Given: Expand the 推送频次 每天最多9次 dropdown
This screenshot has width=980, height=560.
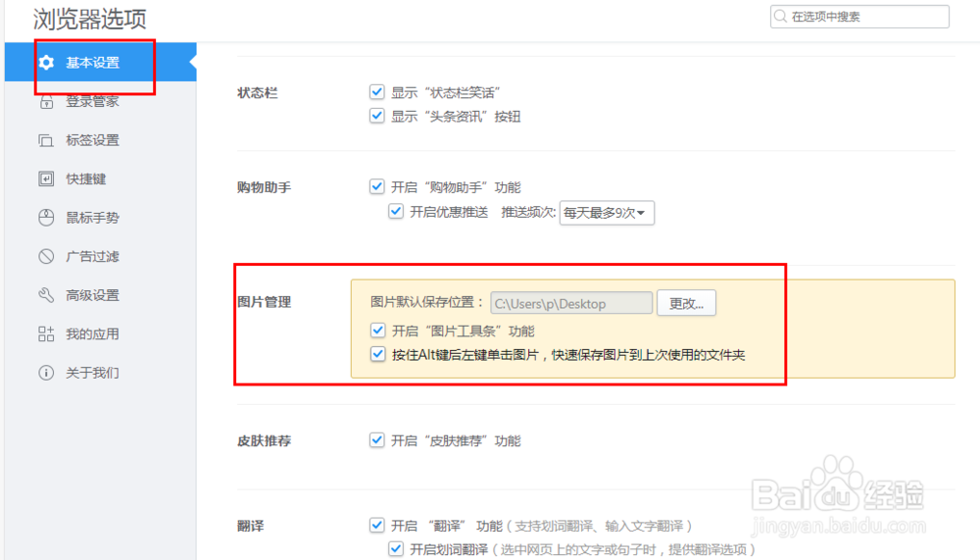Looking at the screenshot, I should [607, 213].
